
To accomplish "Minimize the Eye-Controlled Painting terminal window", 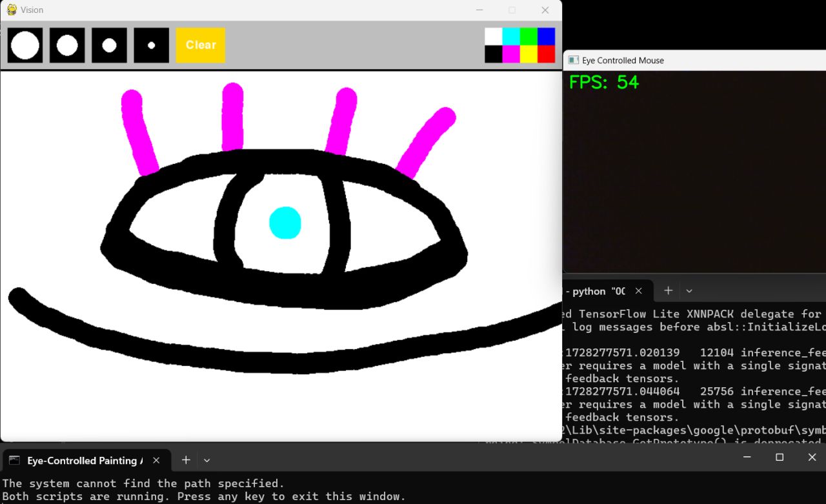I will pos(747,457).
